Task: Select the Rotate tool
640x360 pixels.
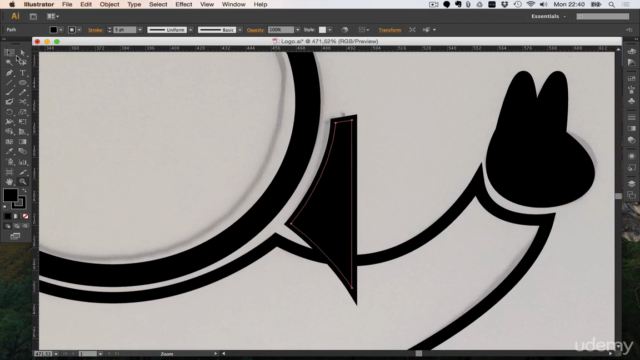Action: coord(9,112)
